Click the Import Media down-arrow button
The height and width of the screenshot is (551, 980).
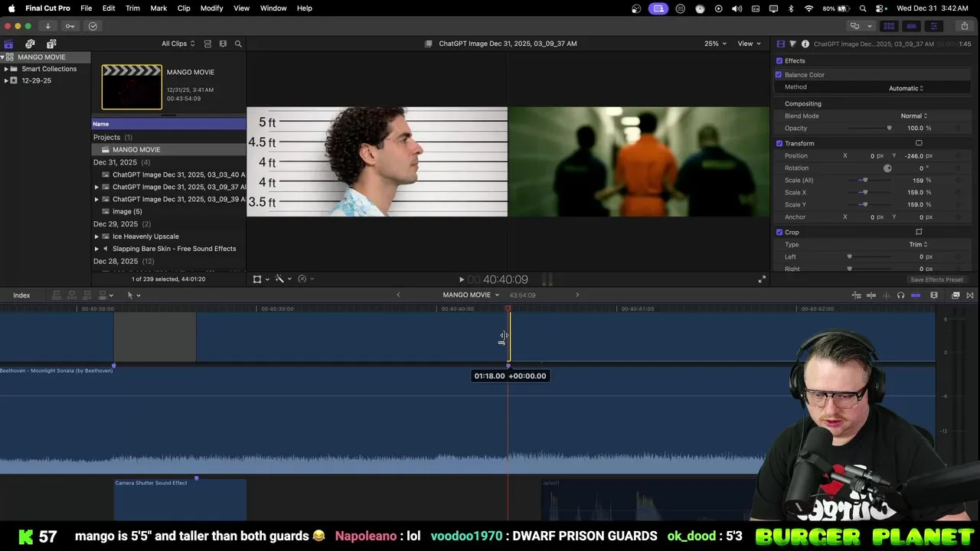tap(47, 26)
